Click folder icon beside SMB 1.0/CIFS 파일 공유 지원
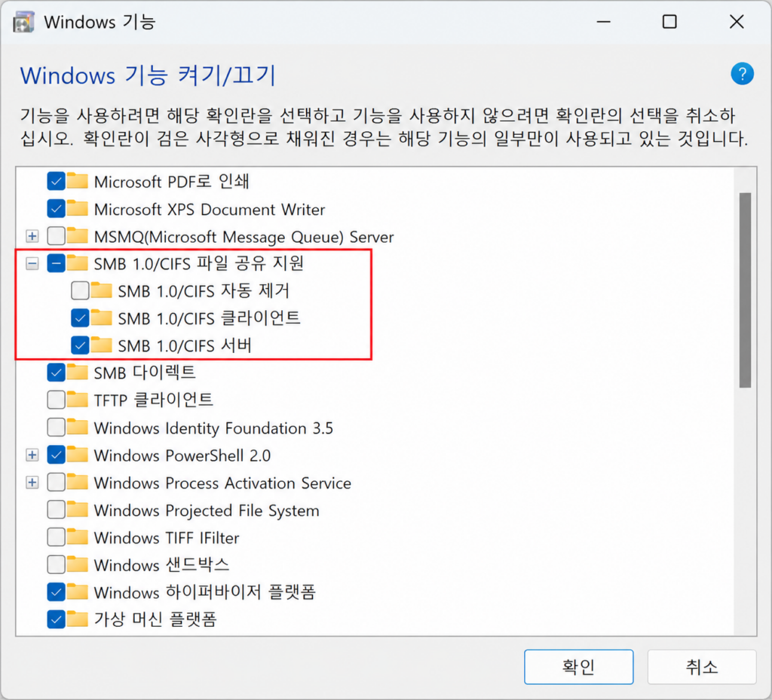 pyautogui.click(x=78, y=263)
